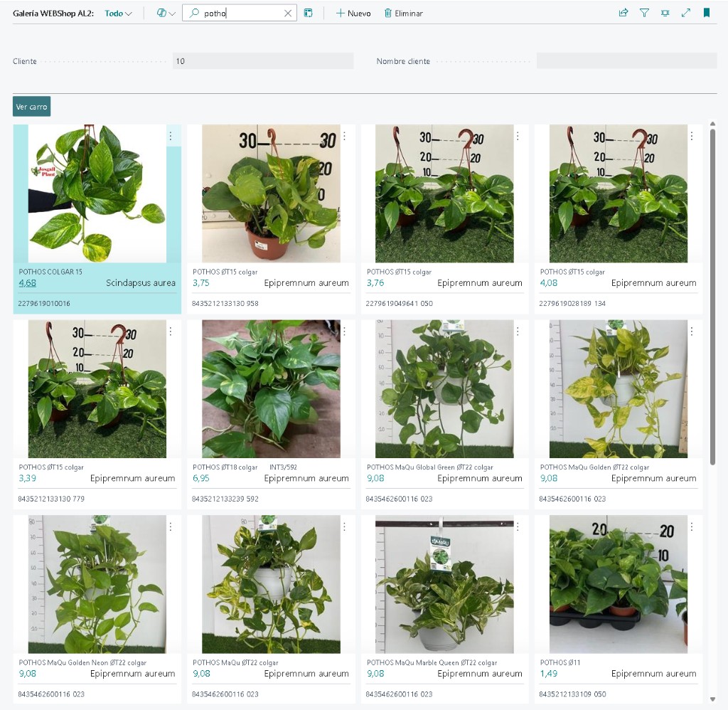Open options menu for card priced 3,39

click(171, 331)
